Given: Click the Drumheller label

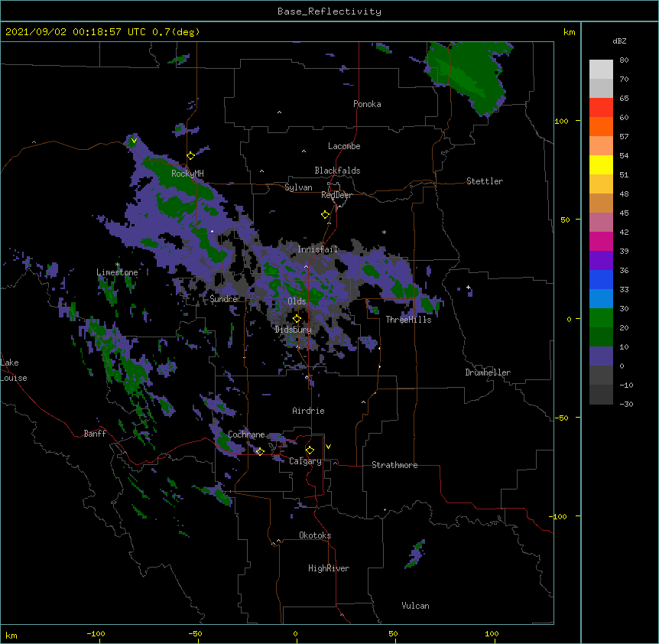Looking at the screenshot, I should (488, 372).
